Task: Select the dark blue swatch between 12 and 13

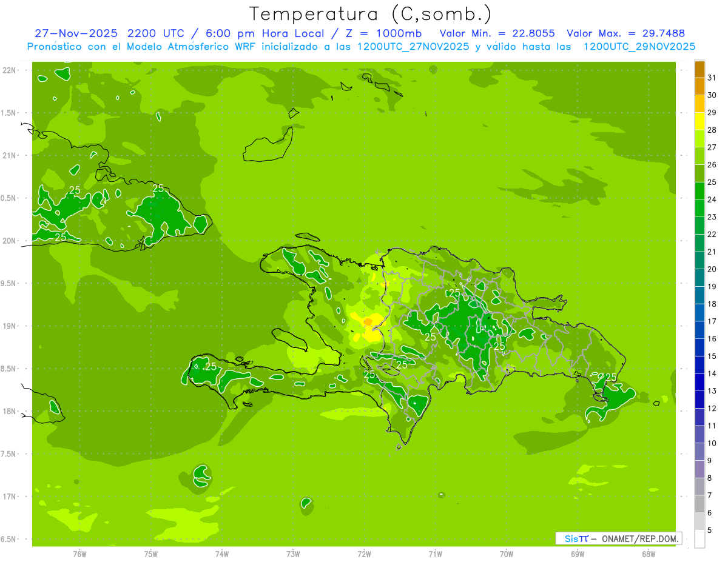Action: 699,400
